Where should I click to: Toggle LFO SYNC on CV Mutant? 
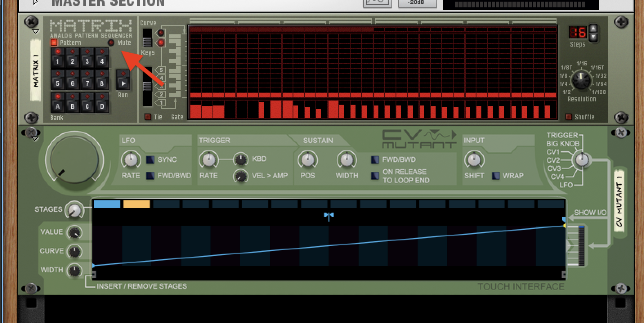pos(150,159)
